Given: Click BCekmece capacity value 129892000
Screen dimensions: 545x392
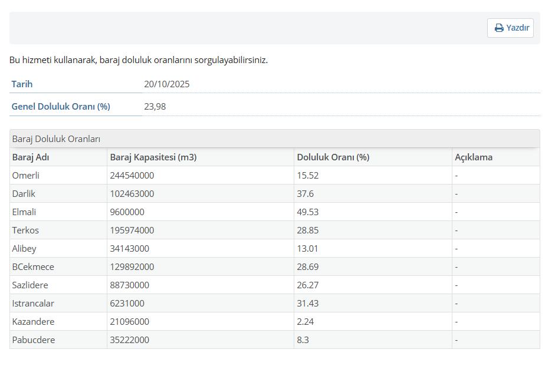Looking at the screenshot, I should tap(132, 267).
